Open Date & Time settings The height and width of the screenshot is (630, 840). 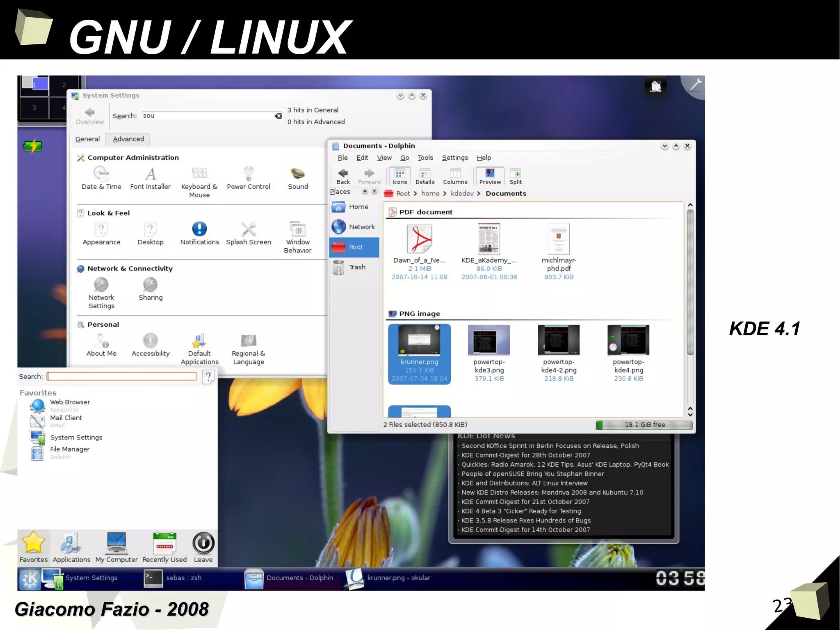tap(101, 178)
